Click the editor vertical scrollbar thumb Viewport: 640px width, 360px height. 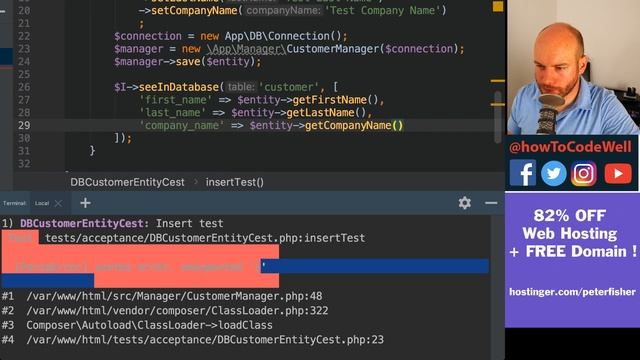point(498,116)
